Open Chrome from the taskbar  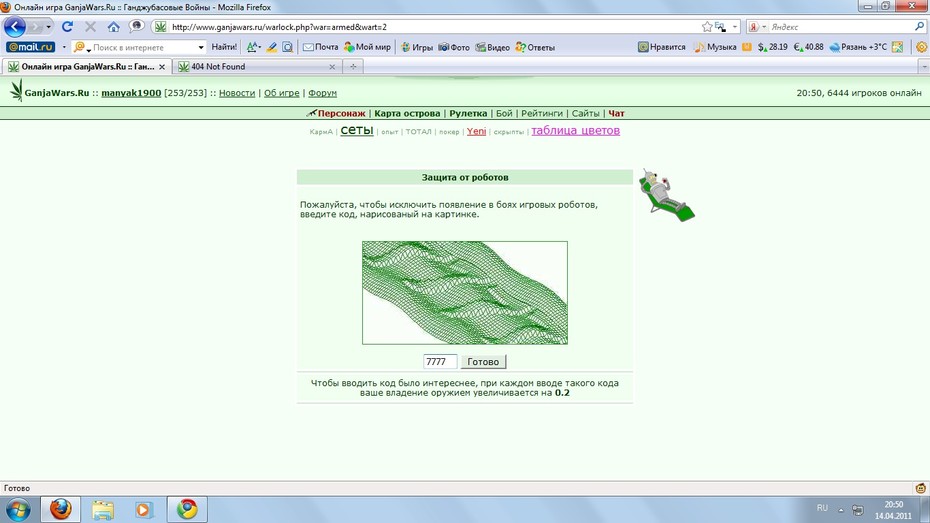coord(187,509)
